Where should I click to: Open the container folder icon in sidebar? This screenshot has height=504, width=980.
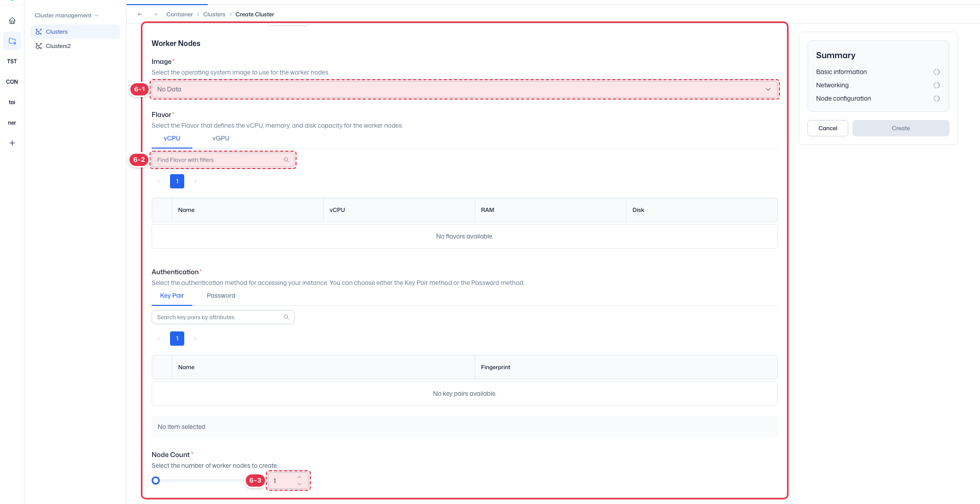click(x=12, y=41)
